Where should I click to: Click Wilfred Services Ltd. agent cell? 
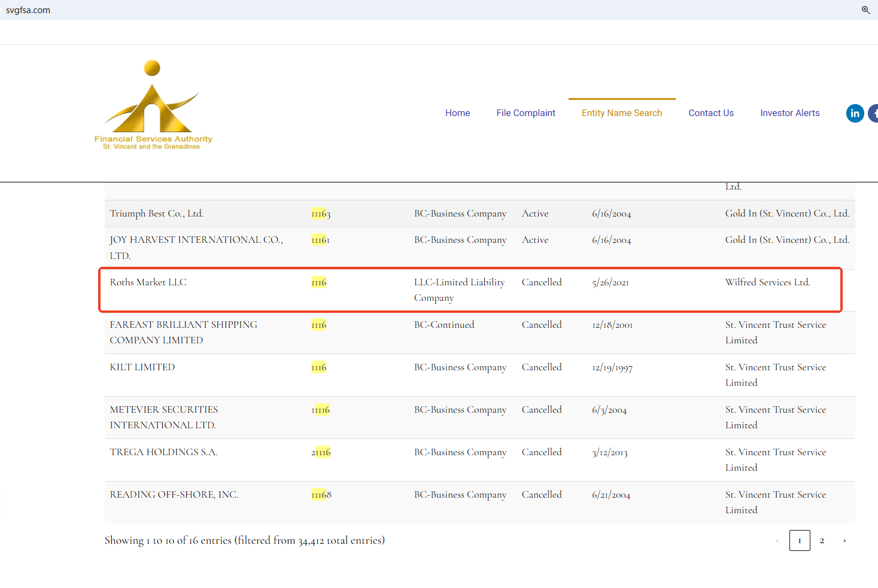pyautogui.click(x=767, y=282)
